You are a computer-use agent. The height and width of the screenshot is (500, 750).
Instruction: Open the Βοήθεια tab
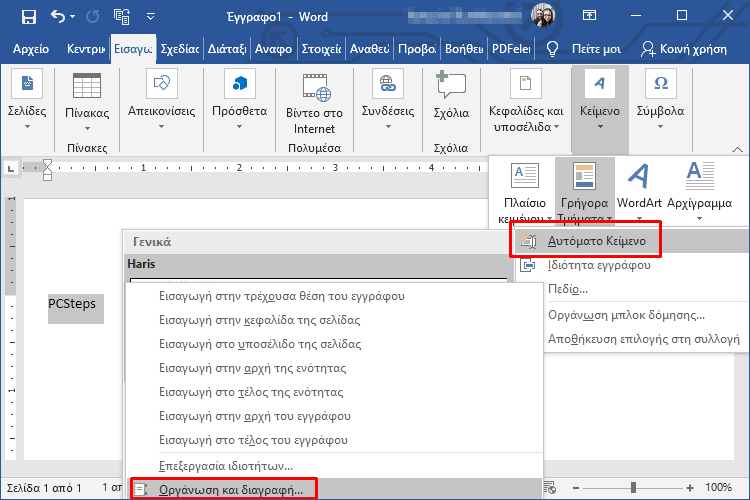pos(464,49)
